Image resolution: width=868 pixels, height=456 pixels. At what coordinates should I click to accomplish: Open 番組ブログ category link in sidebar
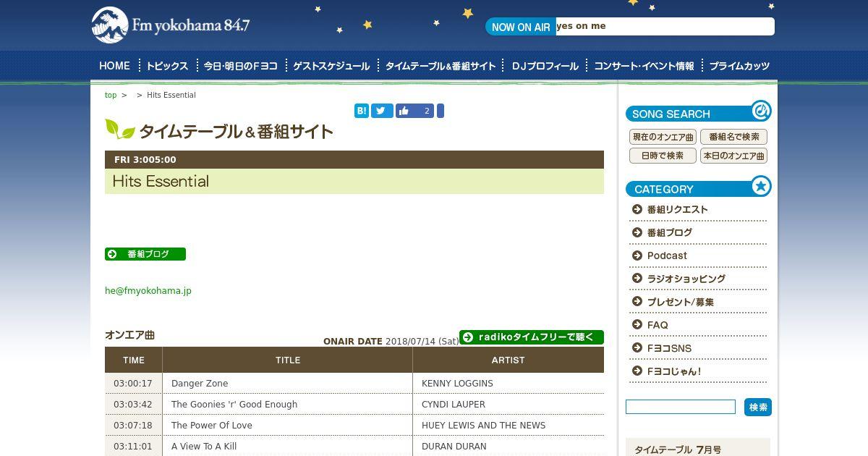[x=670, y=232]
